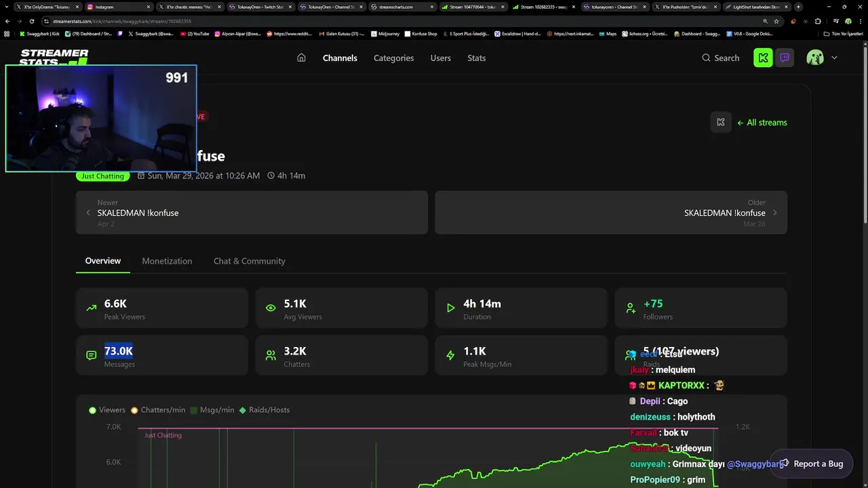
Task: Open the Chrome profile avatar
Action: point(848,21)
